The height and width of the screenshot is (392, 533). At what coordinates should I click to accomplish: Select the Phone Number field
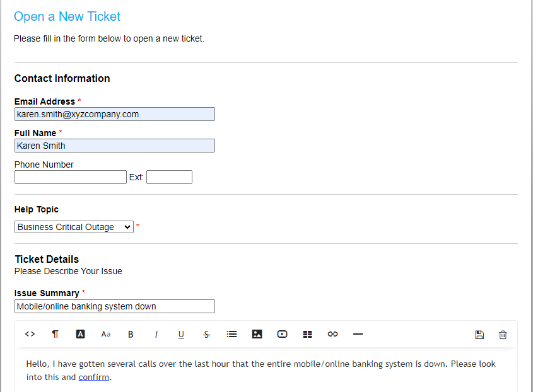click(70, 177)
